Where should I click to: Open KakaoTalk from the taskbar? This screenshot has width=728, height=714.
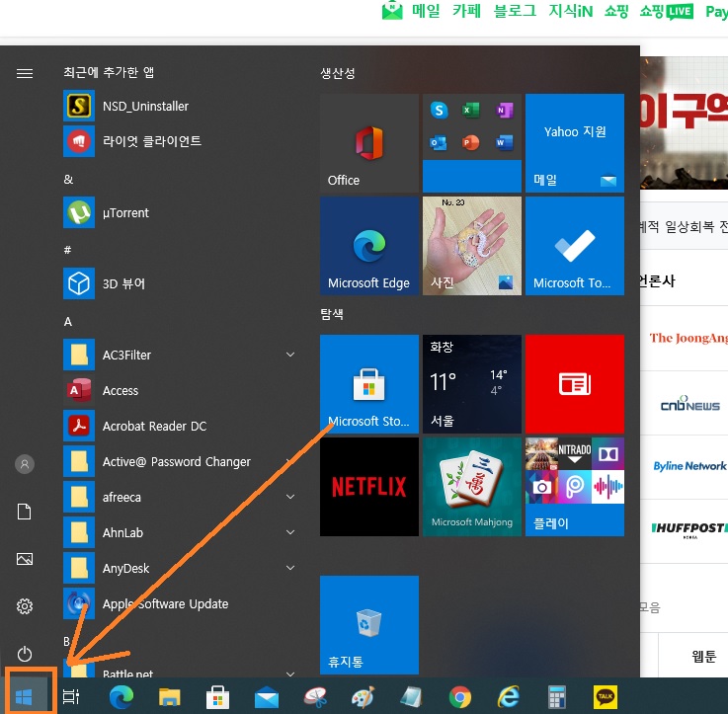(x=606, y=697)
